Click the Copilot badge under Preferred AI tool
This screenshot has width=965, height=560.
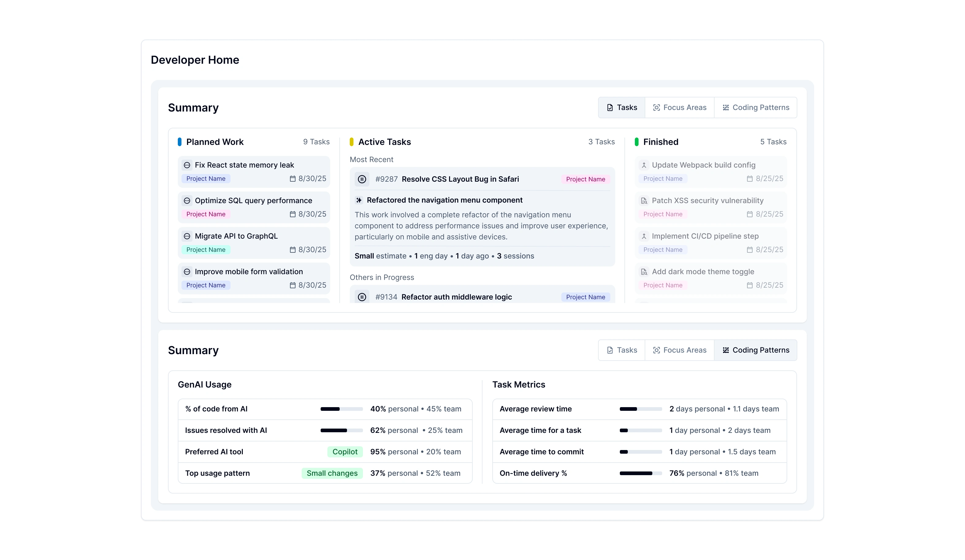(x=345, y=452)
